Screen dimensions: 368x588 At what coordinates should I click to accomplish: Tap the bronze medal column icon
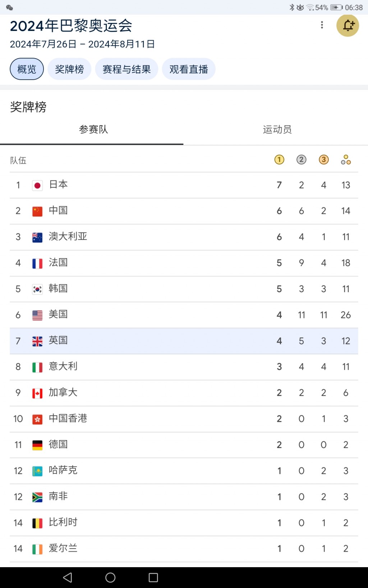click(x=324, y=160)
